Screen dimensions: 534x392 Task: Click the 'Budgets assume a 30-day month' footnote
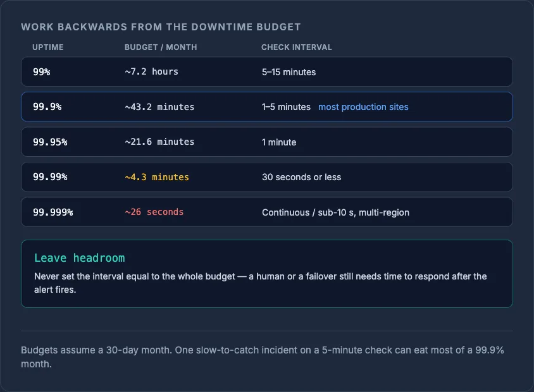coord(262,357)
